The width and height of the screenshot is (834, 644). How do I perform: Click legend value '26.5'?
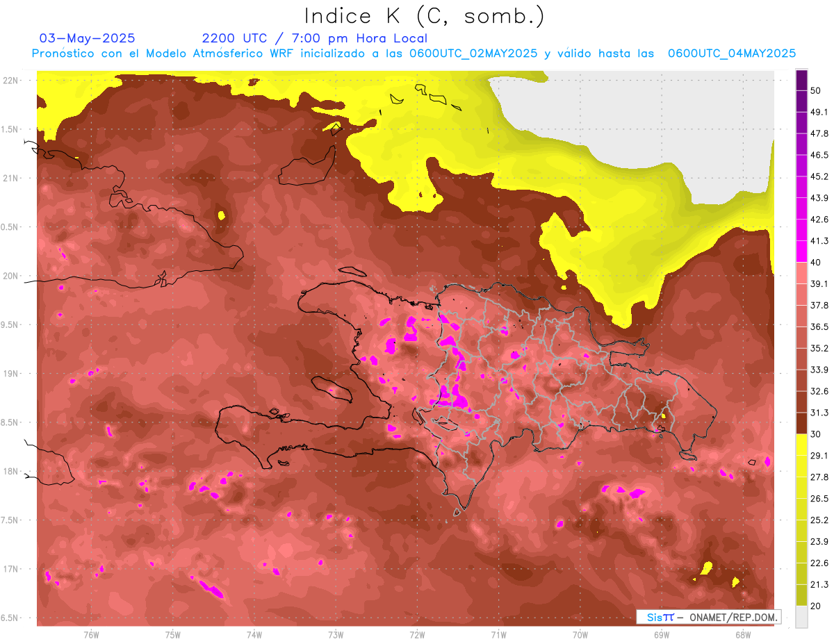pos(819,498)
